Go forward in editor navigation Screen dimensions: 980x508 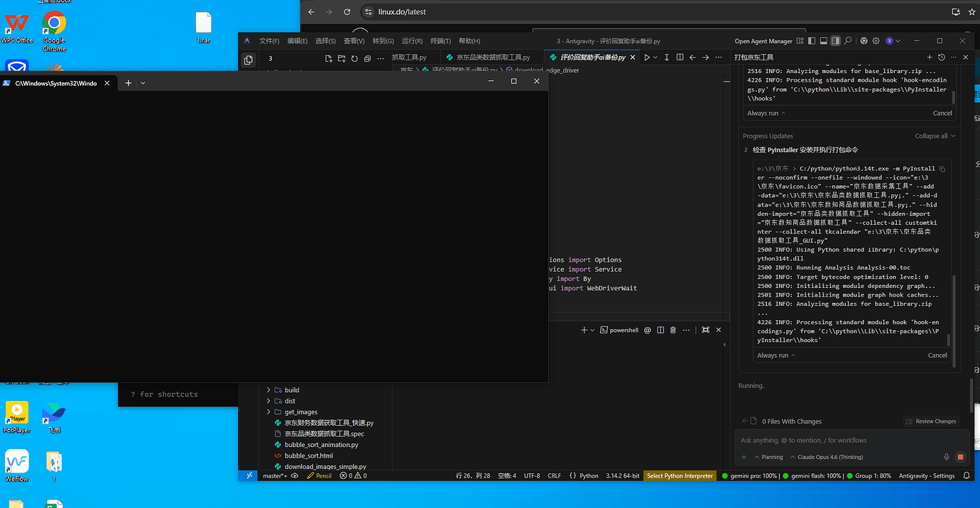pos(705,57)
